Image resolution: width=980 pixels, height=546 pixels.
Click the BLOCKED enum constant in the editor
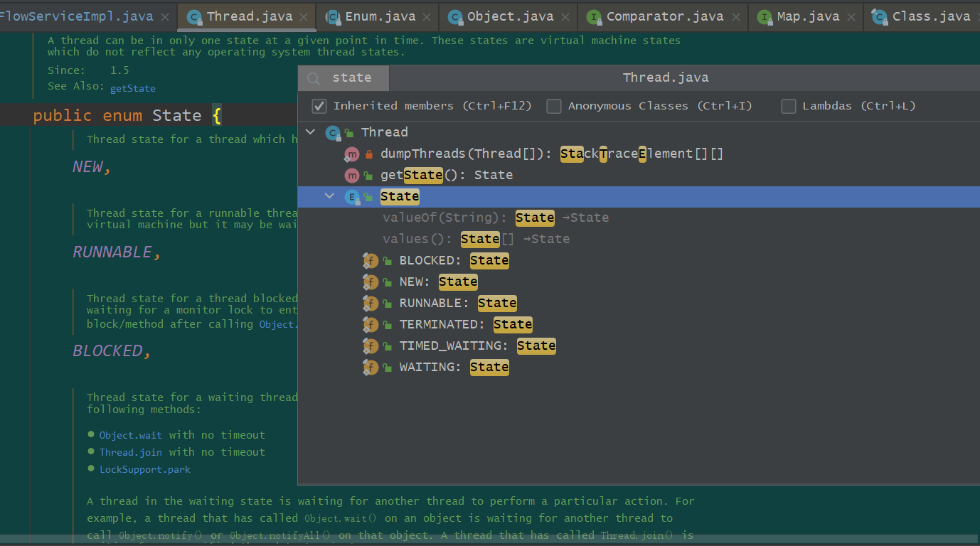point(107,351)
